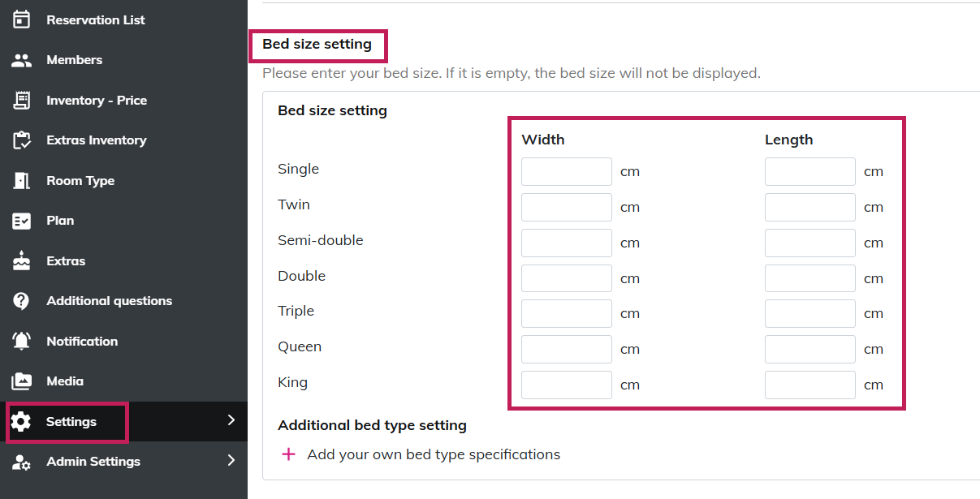Click the Single bed Width field

[566, 172]
